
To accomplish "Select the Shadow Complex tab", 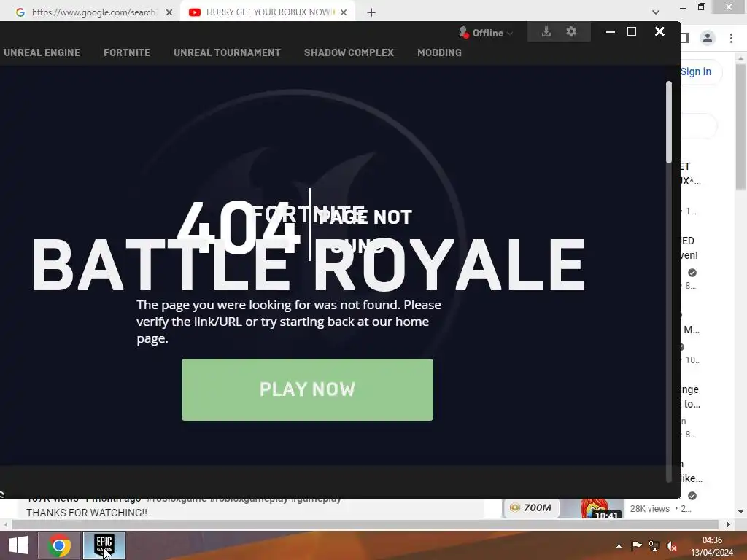I will tap(349, 52).
